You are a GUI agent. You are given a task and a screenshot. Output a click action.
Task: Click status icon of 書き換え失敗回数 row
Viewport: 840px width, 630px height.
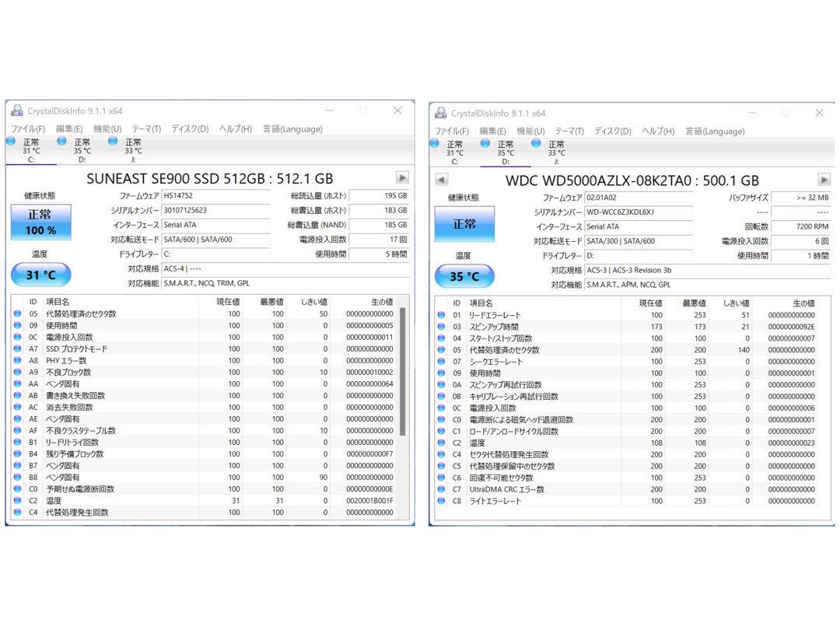(18, 395)
